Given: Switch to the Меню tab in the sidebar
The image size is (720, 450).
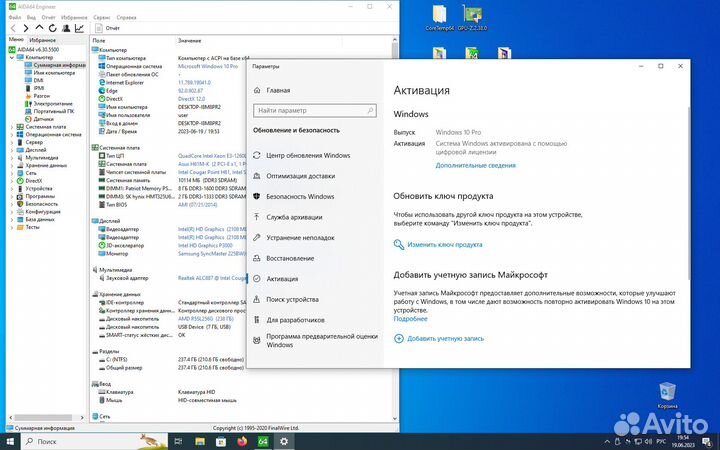Looking at the screenshot, I should click(x=16, y=40).
